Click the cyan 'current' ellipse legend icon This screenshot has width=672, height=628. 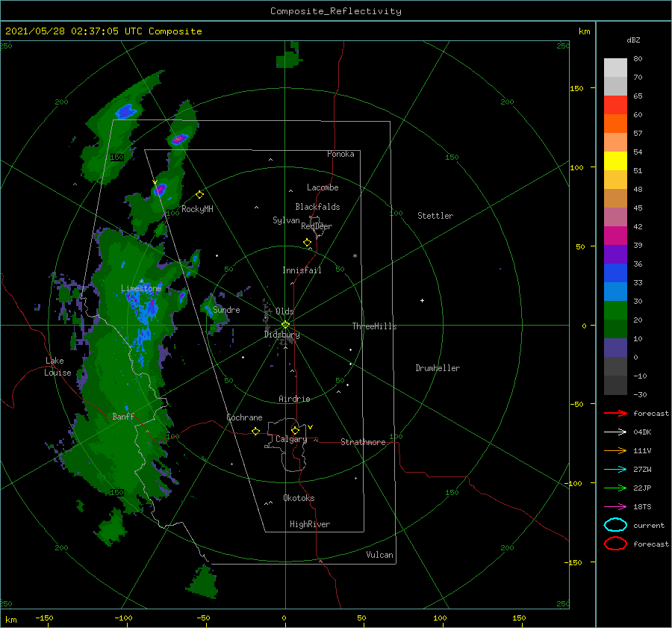click(615, 525)
